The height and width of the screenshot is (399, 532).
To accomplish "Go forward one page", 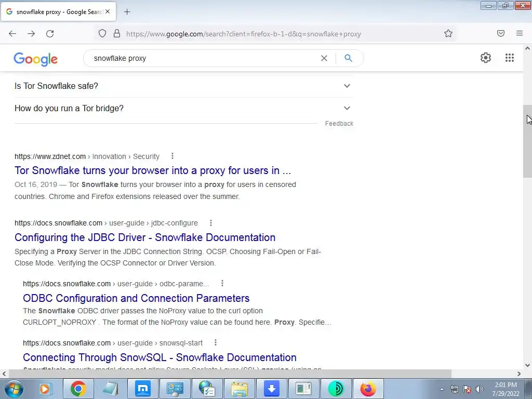I will pos(31,34).
